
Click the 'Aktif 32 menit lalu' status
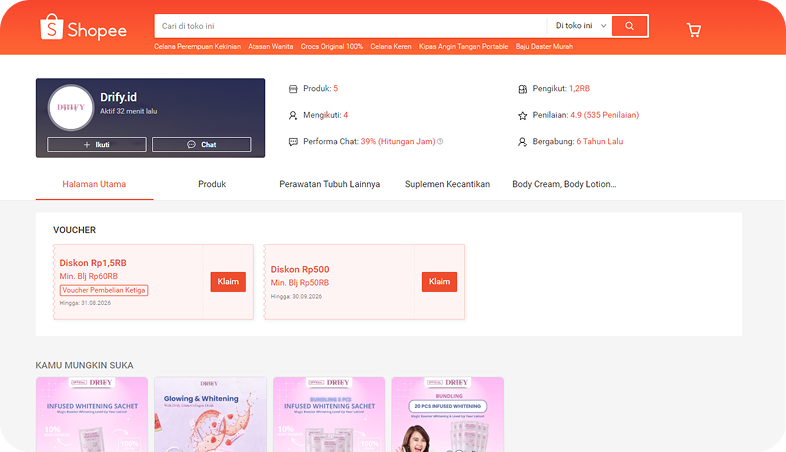(128, 111)
